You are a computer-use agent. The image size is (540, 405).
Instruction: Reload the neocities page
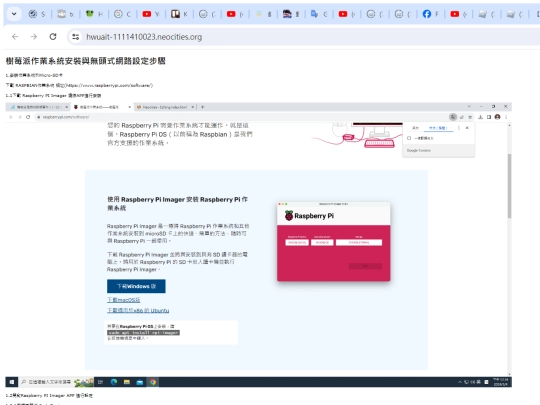pos(53,37)
